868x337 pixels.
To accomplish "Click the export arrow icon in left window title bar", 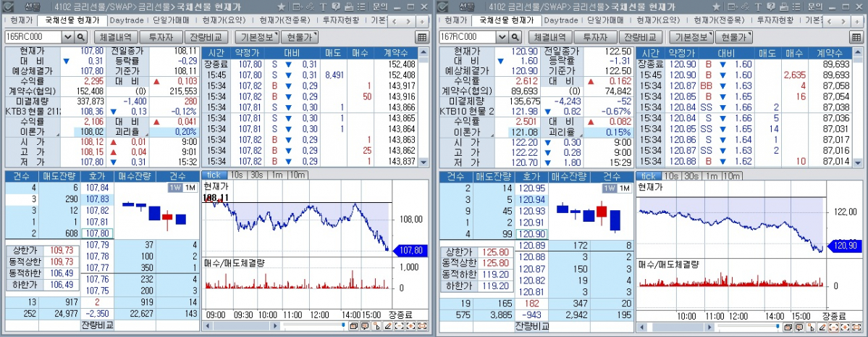I will (x=298, y=7).
